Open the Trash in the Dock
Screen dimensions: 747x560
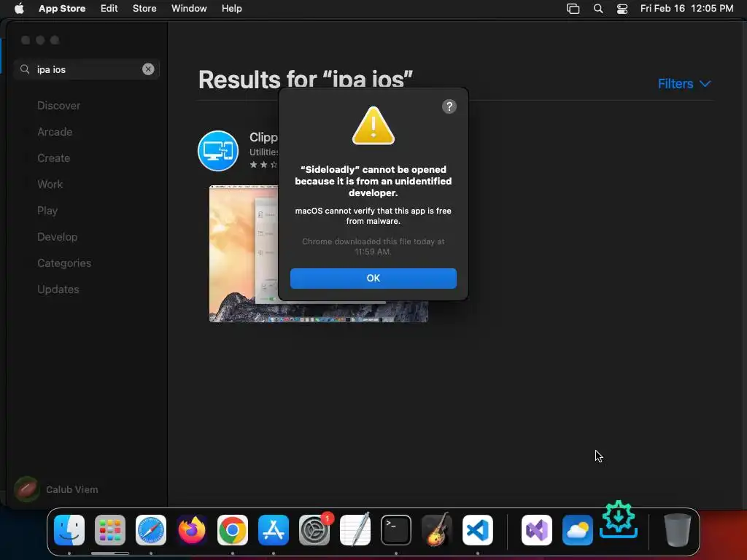[677, 530]
